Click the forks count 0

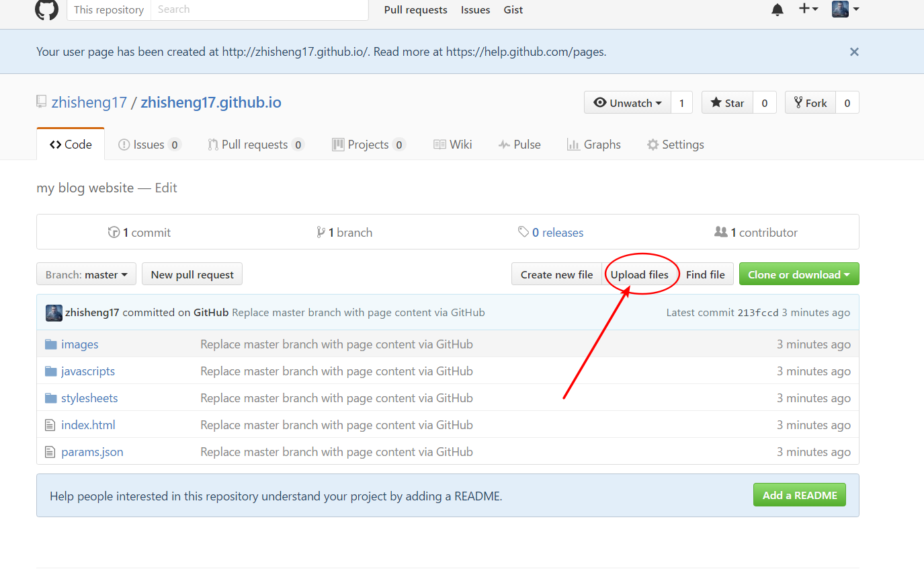[847, 103]
